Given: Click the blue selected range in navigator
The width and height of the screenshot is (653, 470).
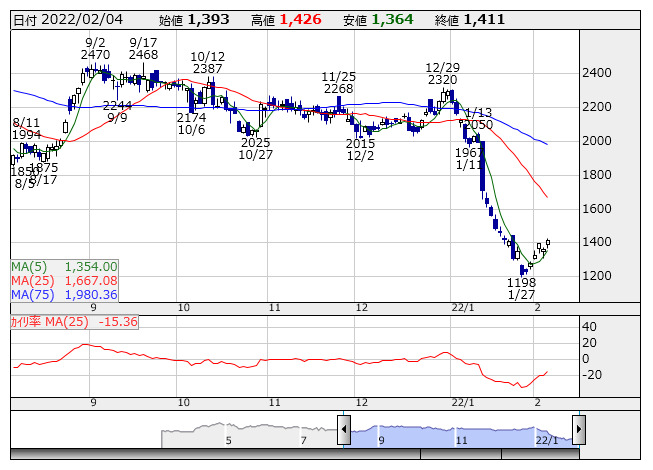Looking at the screenshot, I should click(x=460, y=435).
